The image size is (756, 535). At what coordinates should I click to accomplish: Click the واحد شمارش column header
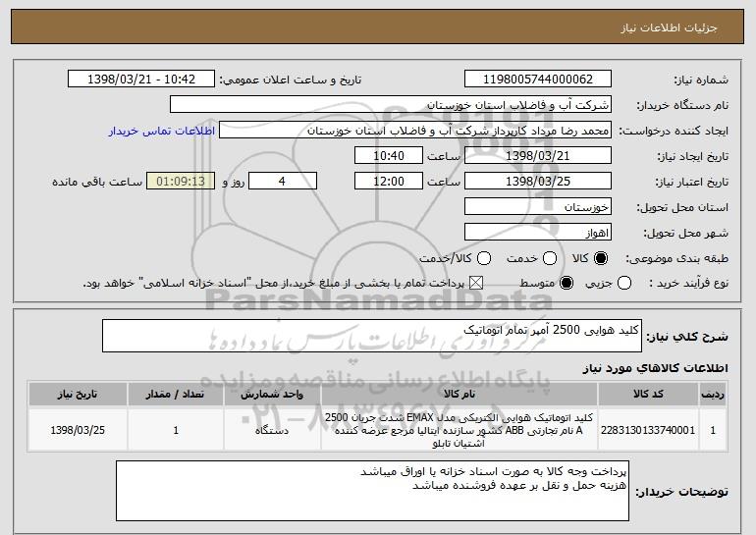272,395
